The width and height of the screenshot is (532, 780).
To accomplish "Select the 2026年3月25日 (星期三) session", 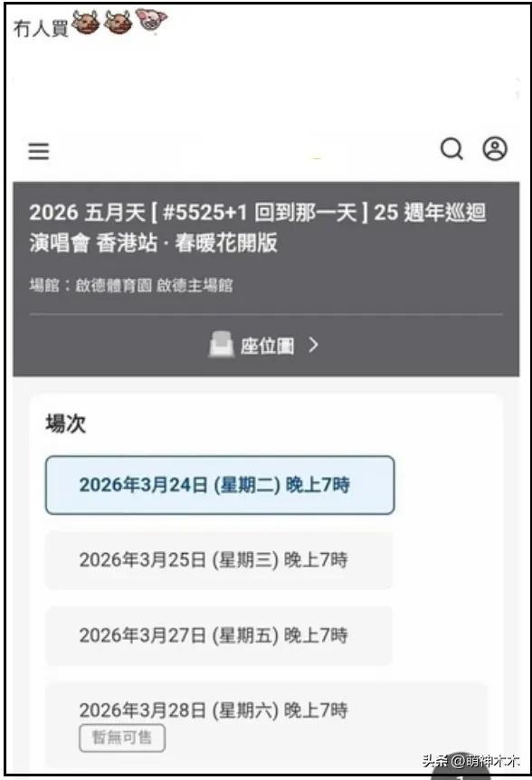I will [x=219, y=560].
